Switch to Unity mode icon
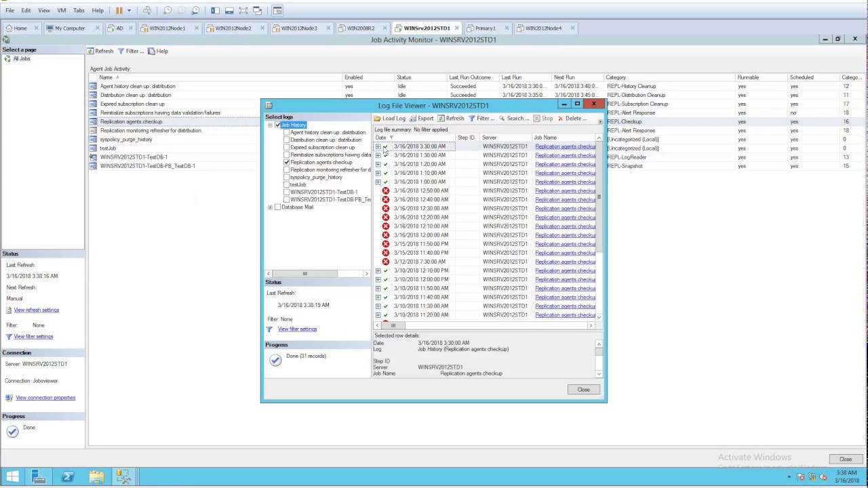This screenshot has width=868, height=488. pos(258,10)
